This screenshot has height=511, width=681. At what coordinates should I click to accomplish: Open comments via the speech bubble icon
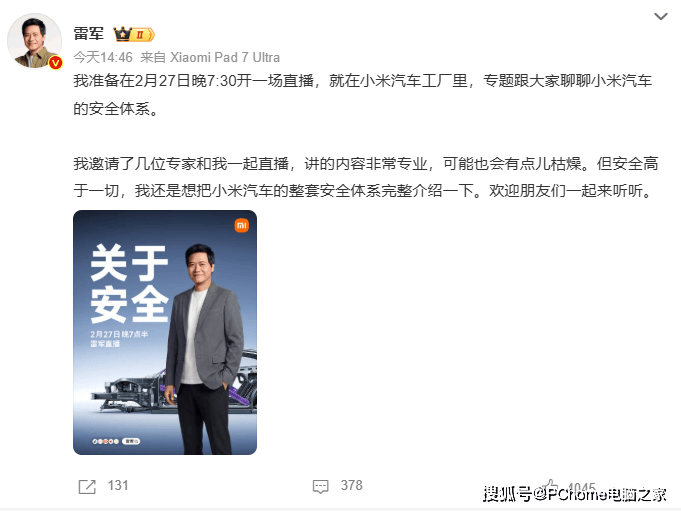321,487
